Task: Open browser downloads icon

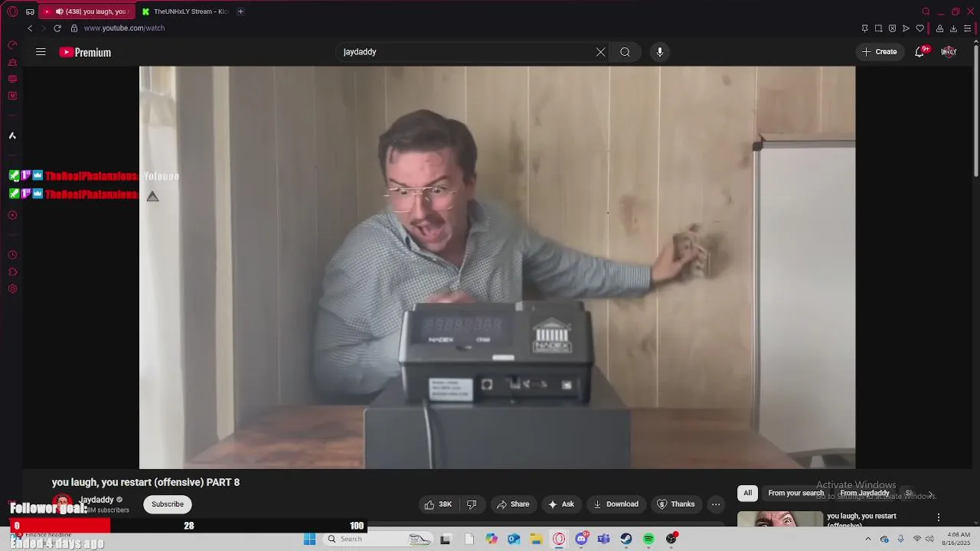Action: tap(953, 28)
